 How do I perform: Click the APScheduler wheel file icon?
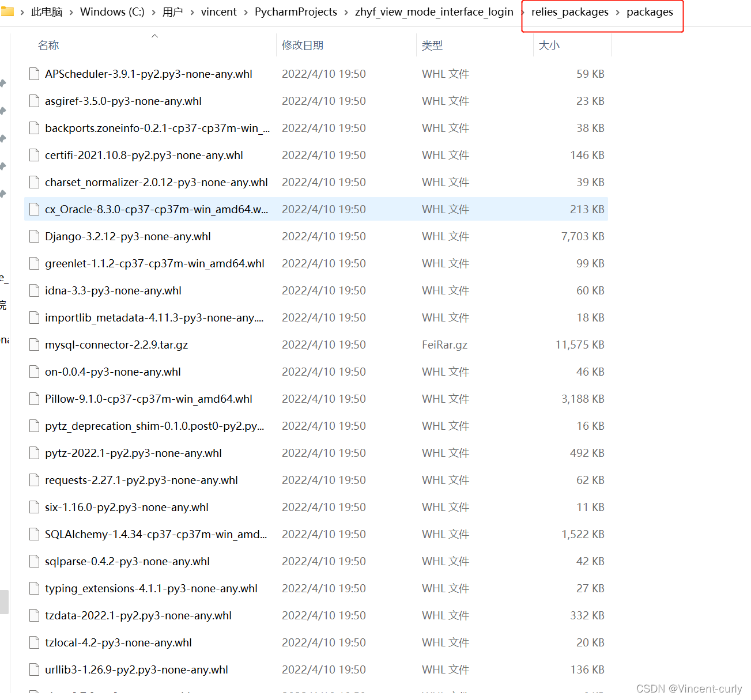pos(35,74)
